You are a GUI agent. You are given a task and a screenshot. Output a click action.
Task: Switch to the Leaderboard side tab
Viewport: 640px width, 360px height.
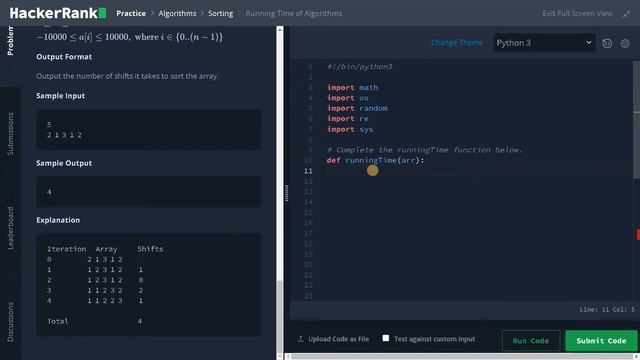[x=10, y=228]
